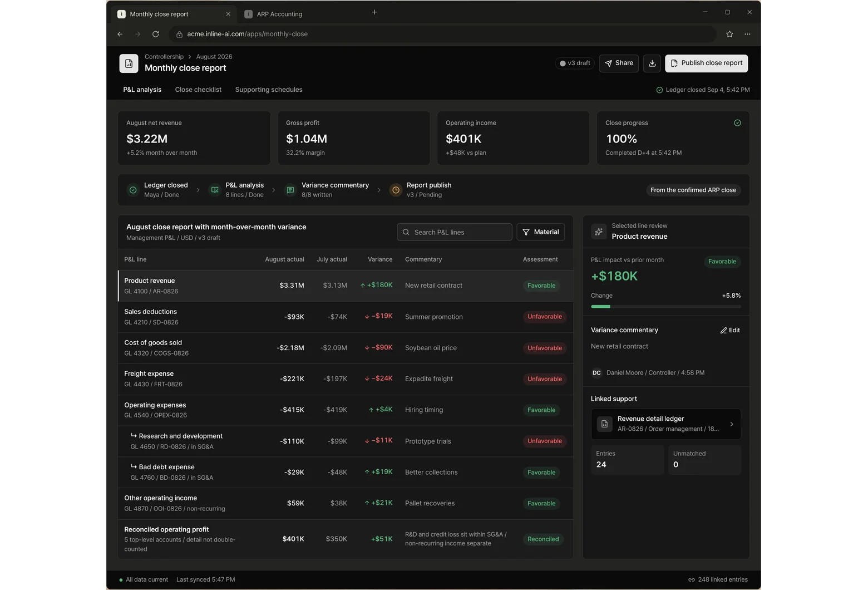Screen dimensions: 868x590
Task: Toggle the Material filter
Action: pyautogui.click(x=541, y=232)
